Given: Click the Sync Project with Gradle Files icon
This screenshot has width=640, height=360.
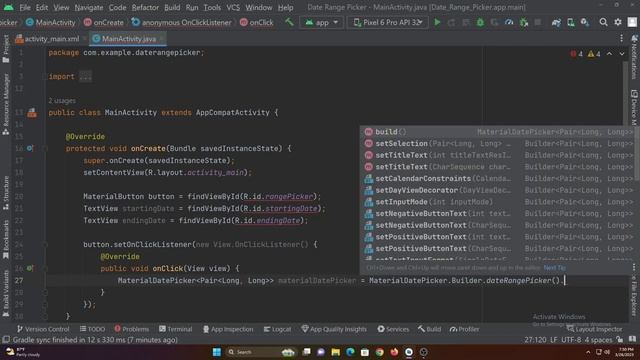Looking at the screenshot, I should [x=556, y=22].
